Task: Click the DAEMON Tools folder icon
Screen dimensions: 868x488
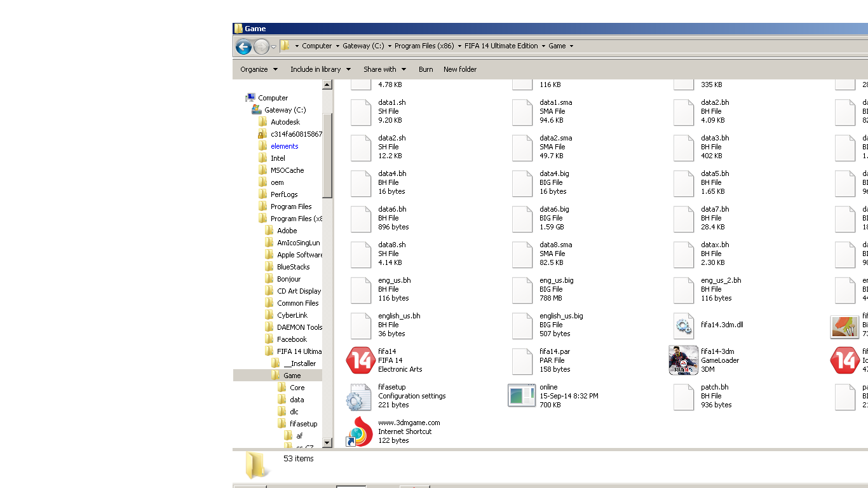Action: click(269, 327)
